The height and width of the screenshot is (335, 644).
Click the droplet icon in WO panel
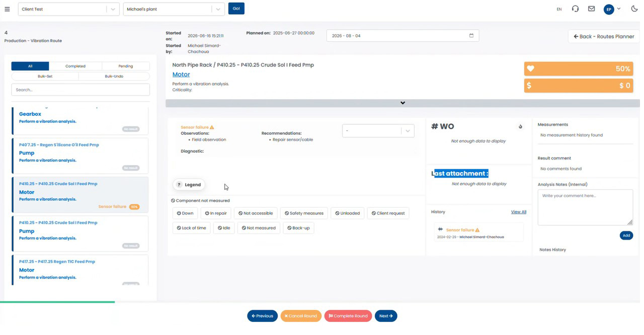(520, 127)
